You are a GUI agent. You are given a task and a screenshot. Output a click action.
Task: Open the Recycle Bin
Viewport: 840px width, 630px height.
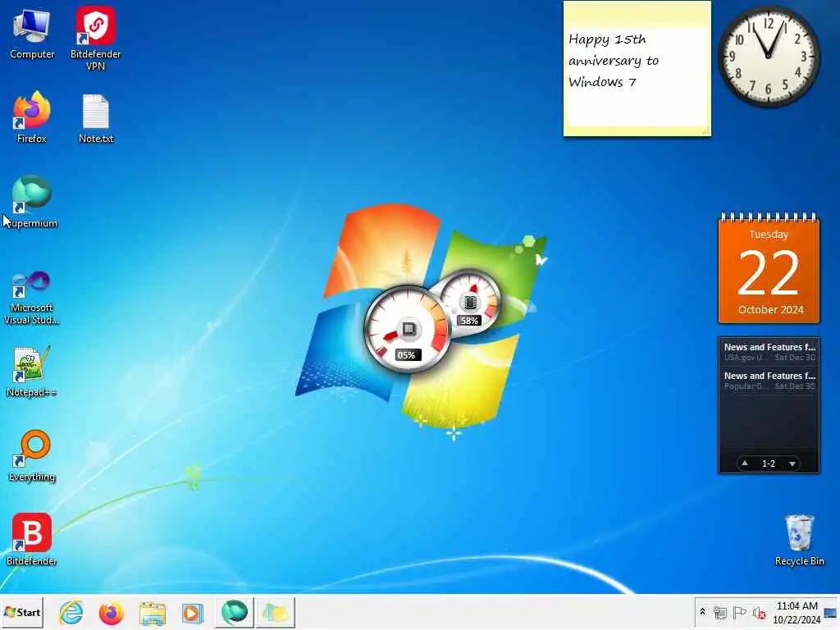799,540
